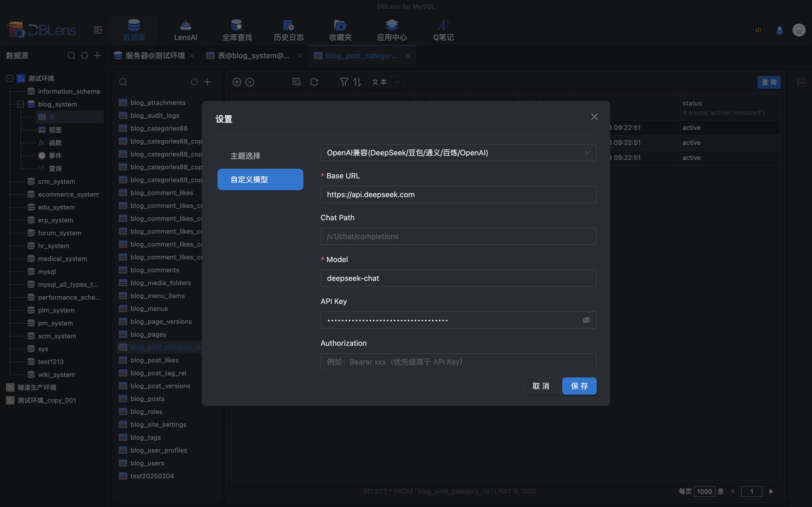Click the Base URL input field
The image size is (812, 507).
pyautogui.click(x=458, y=194)
